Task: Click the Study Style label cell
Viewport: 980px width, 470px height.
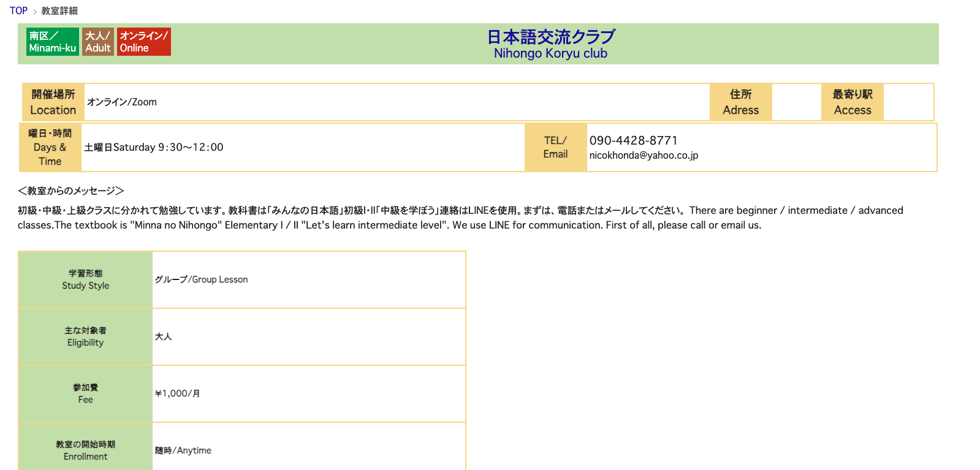Action: pyautogui.click(x=86, y=280)
